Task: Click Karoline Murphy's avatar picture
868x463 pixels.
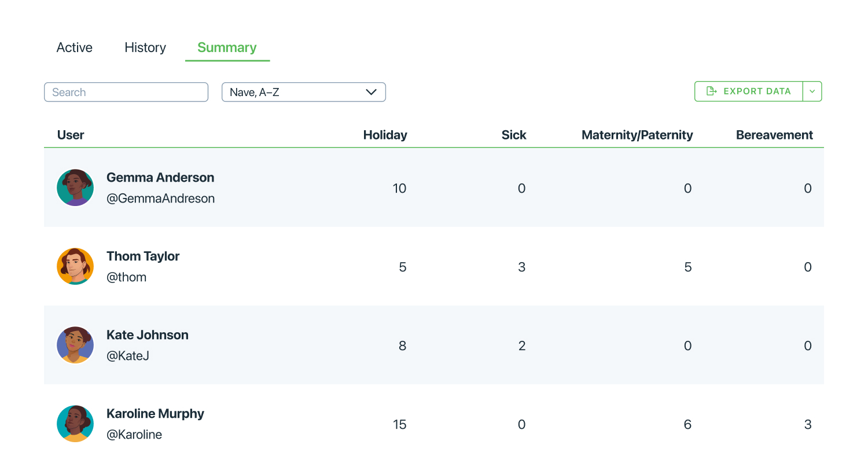Action: [75, 424]
